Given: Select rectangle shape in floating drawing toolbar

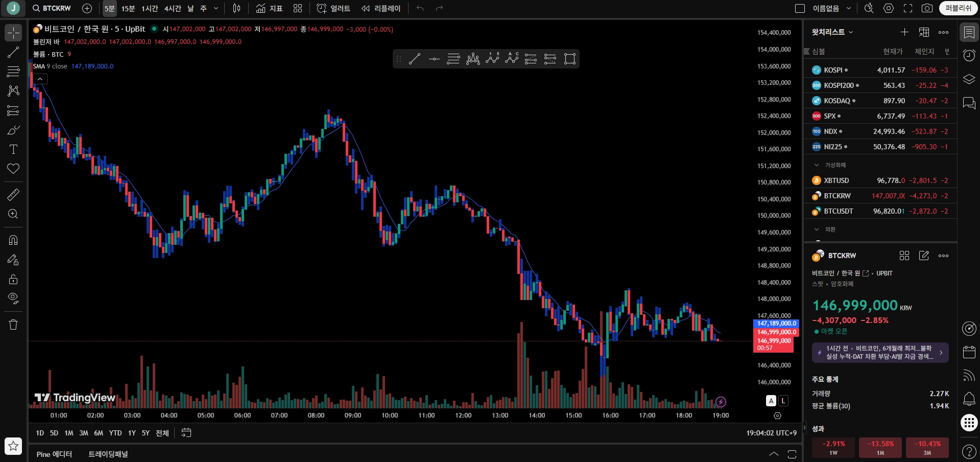Looking at the screenshot, I should [x=570, y=59].
